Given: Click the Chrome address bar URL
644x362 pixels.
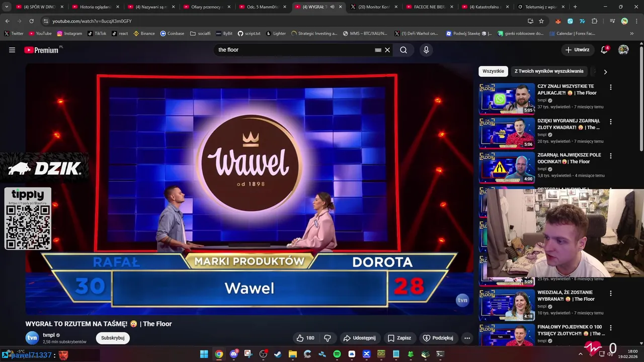Looking at the screenshot, I should tap(92, 21).
